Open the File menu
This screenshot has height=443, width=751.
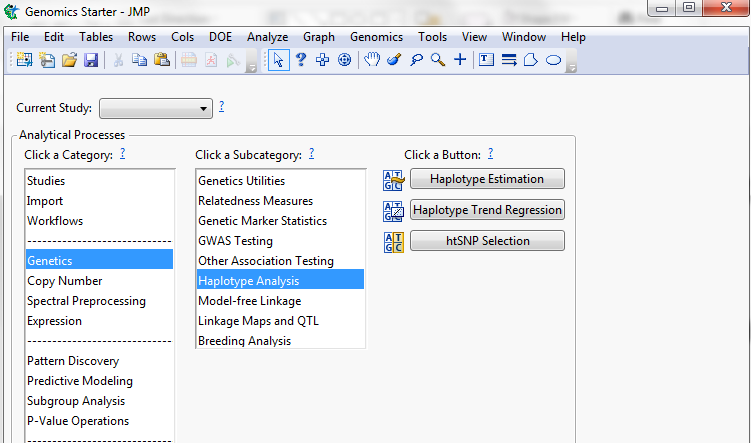pos(20,37)
